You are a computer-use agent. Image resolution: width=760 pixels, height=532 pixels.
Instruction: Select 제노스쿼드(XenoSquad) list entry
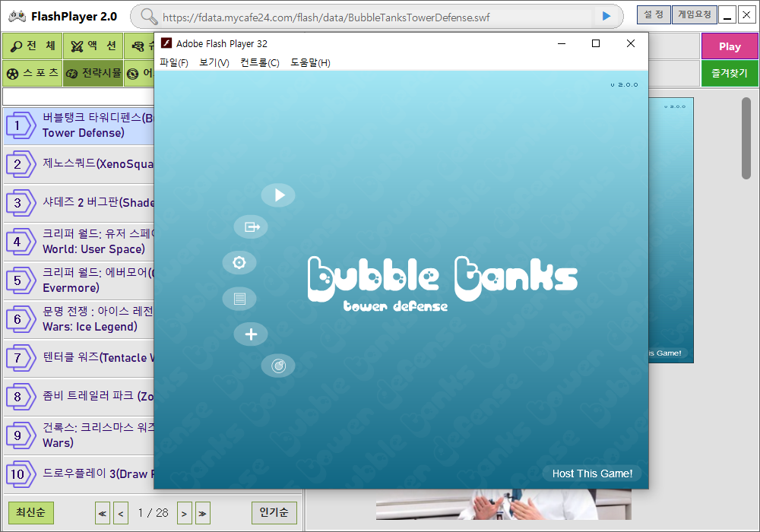[79, 164]
